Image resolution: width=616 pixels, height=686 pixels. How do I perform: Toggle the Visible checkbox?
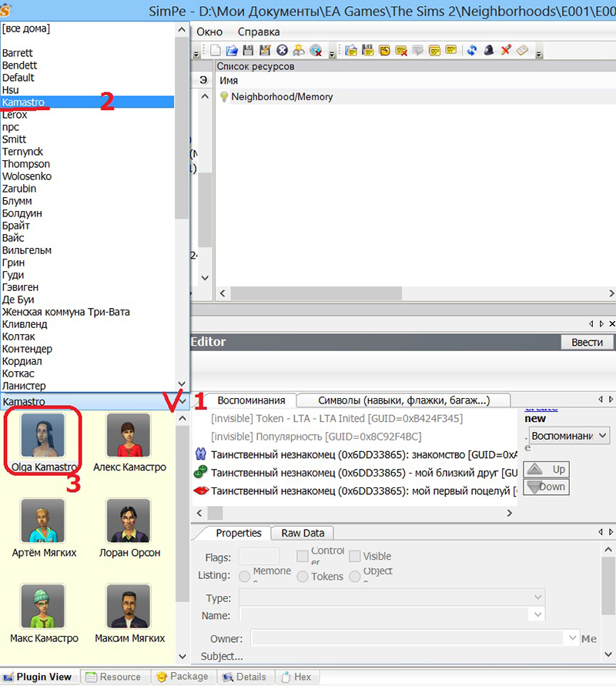click(x=355, y=556)
